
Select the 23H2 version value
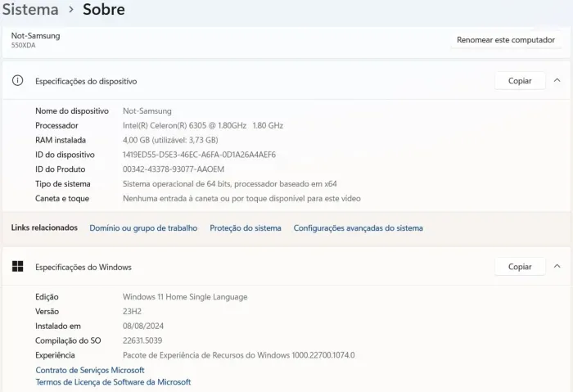pos(132,311)
